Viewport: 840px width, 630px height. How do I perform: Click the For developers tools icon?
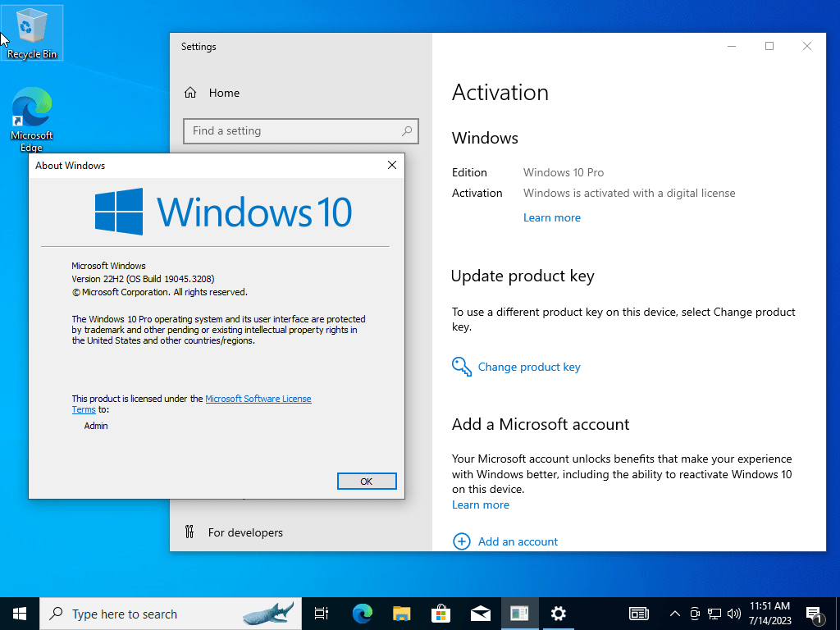189,532
